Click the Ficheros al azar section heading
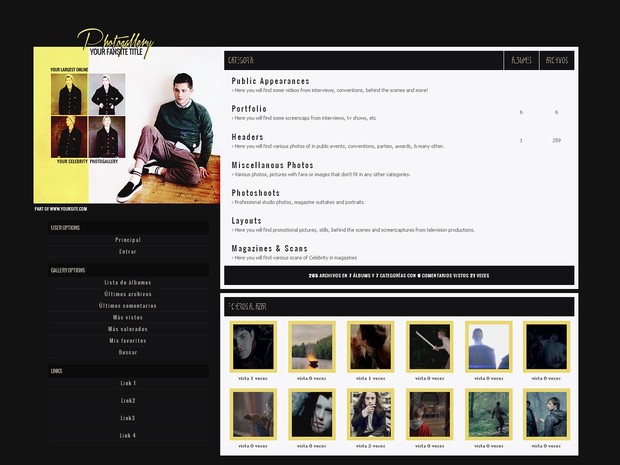 (248, 306)
